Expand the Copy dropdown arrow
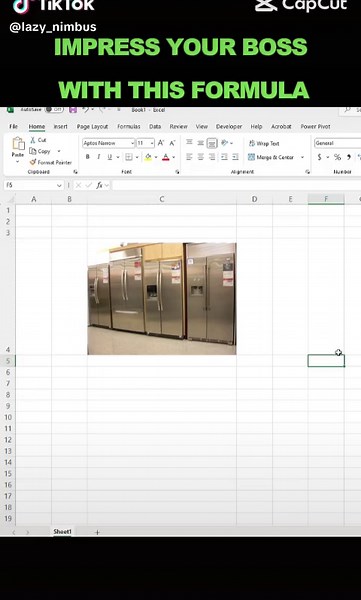Screen dimensions: 361x600 tap(59, 151)
